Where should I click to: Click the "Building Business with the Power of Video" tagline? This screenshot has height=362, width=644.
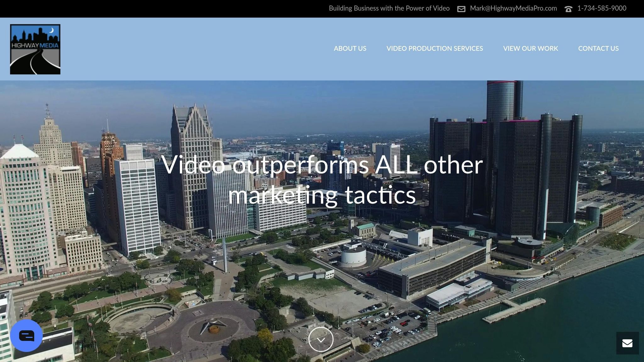[389, 8]
